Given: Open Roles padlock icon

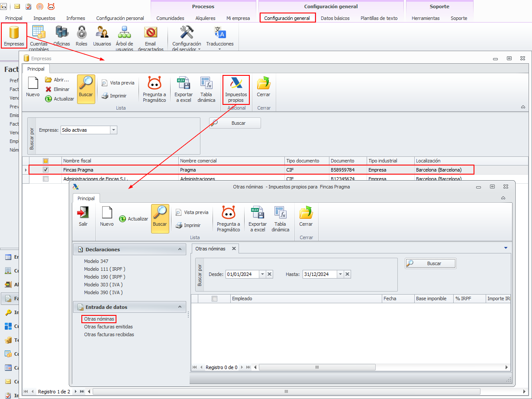Looking at the screenshot, I should point(81,36).
